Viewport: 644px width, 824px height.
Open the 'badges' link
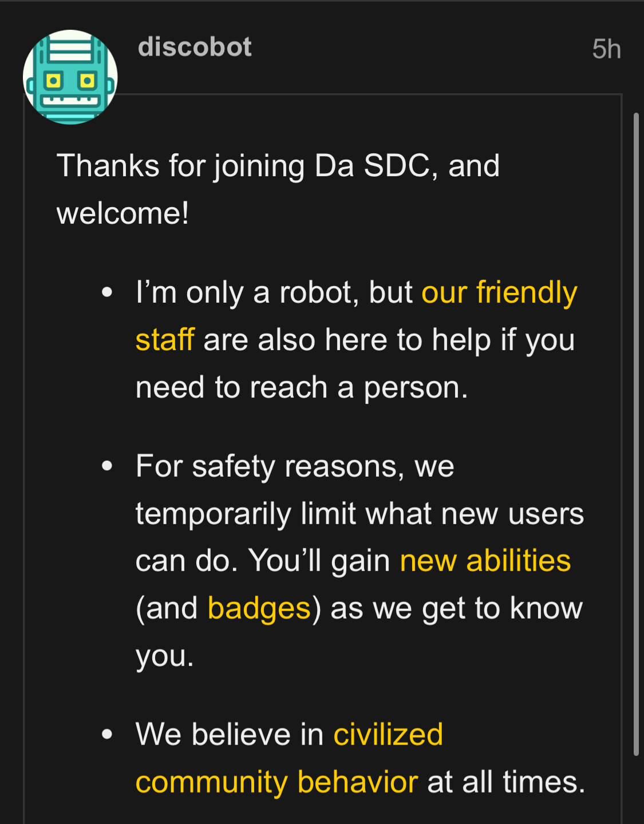pos(259,608)
